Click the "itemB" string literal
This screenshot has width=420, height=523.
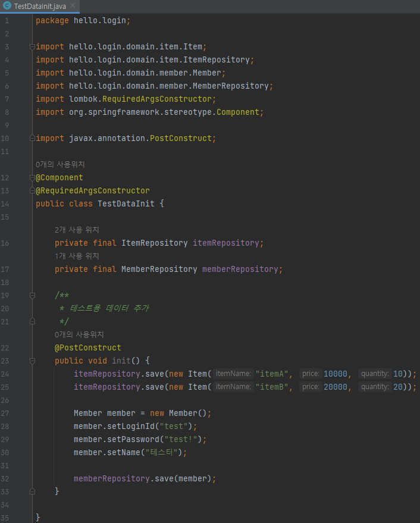(271, 387)
